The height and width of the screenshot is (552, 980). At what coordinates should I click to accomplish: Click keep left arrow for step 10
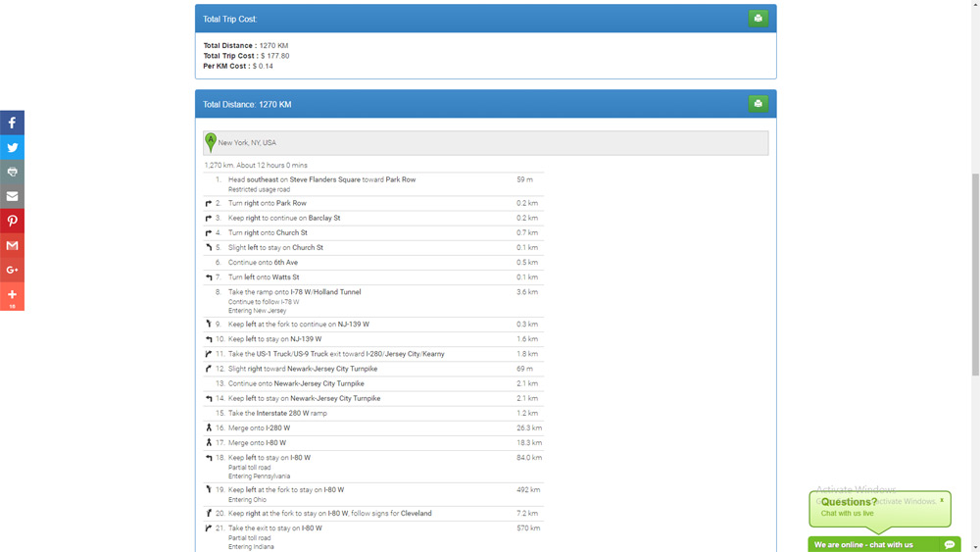(209, 339)
